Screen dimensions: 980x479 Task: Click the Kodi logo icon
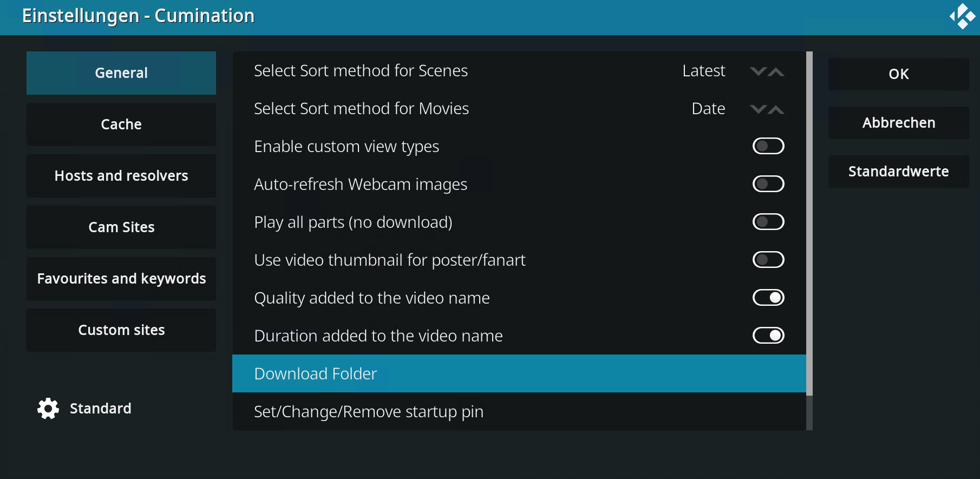click(x=962, y=16)
